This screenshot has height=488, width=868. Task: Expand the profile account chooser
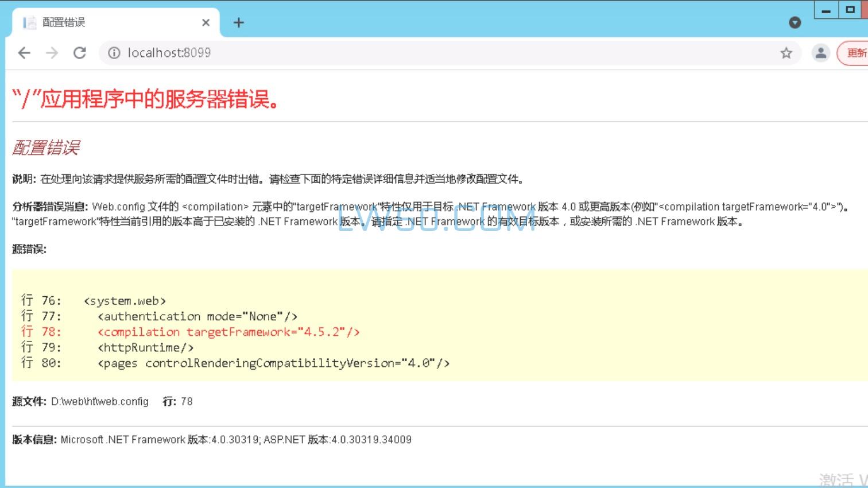(x=821, y=52)
